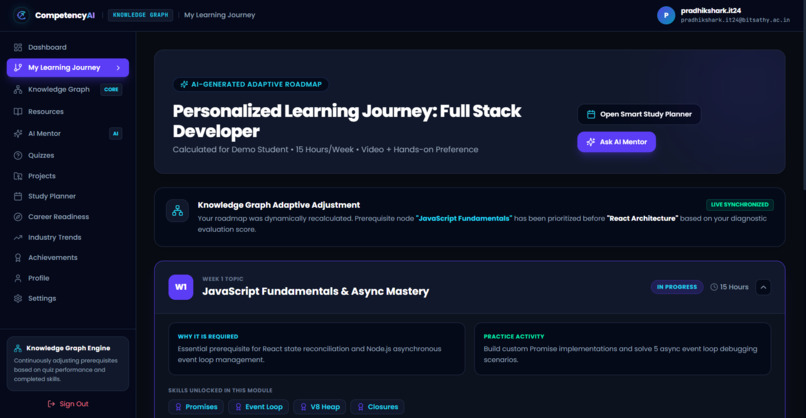This screenshot has height=418, width=806.
Task: Click the Settings gear icon
Action: click(x=18, y=299)
